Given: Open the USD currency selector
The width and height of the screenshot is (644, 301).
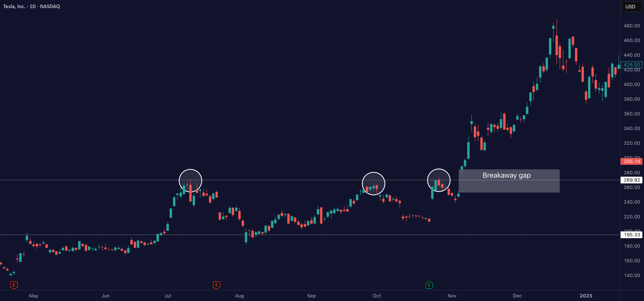Looking at the screenshot, I should click(632, 7).
